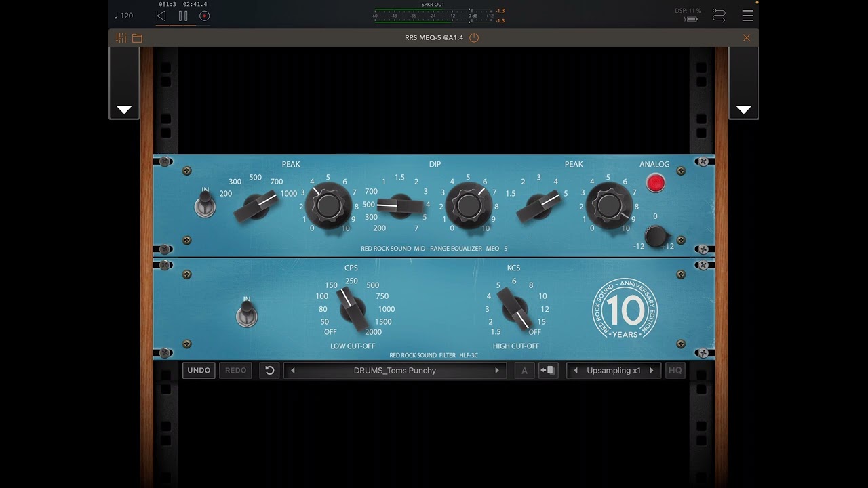Click the reset circular arrow icon
The height and width of the screenshot is (488, 868).
(269, 371)
